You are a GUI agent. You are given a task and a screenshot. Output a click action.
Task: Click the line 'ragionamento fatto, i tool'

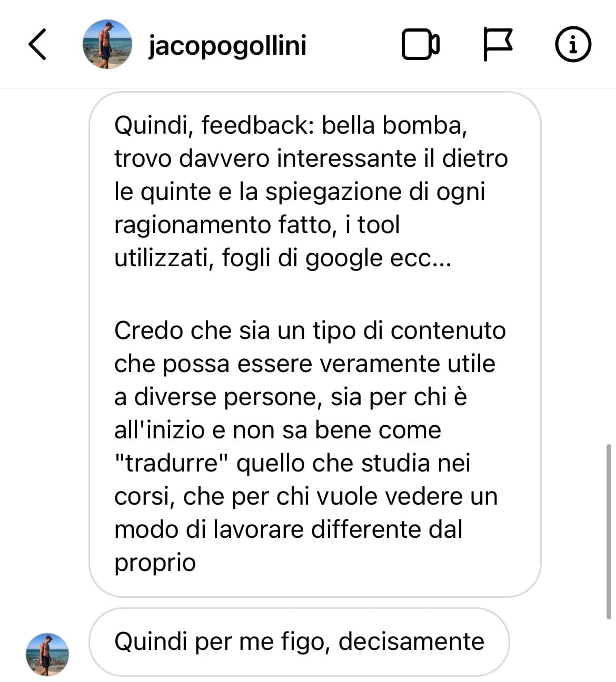pos(257,225)
